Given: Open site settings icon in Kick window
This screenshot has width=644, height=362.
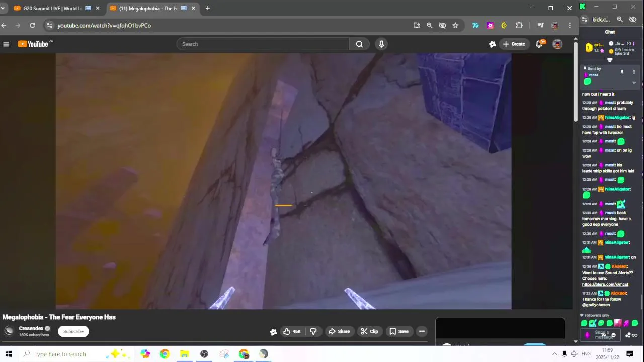Looking at the screenshot, I should pos(584,19).
